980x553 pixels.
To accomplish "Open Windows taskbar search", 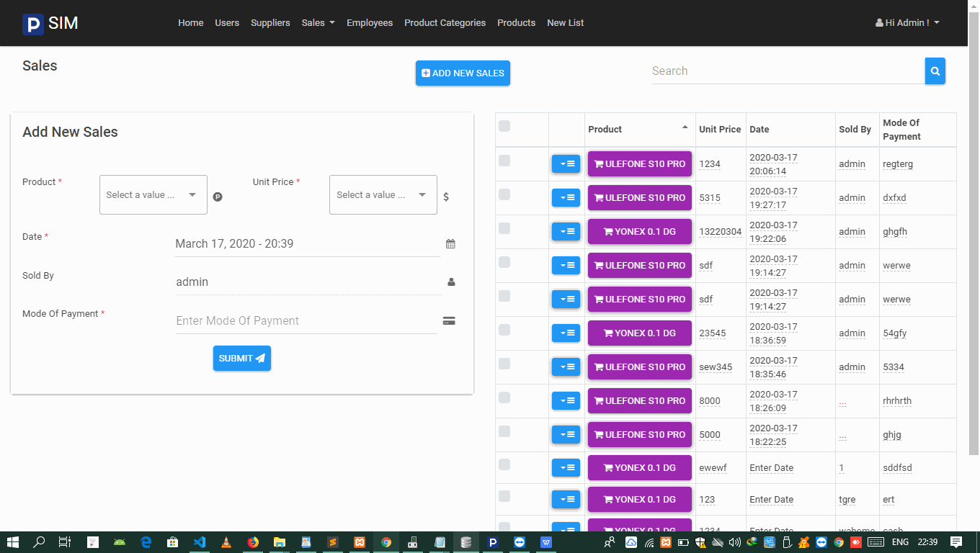I will click(x=40, y=542).
